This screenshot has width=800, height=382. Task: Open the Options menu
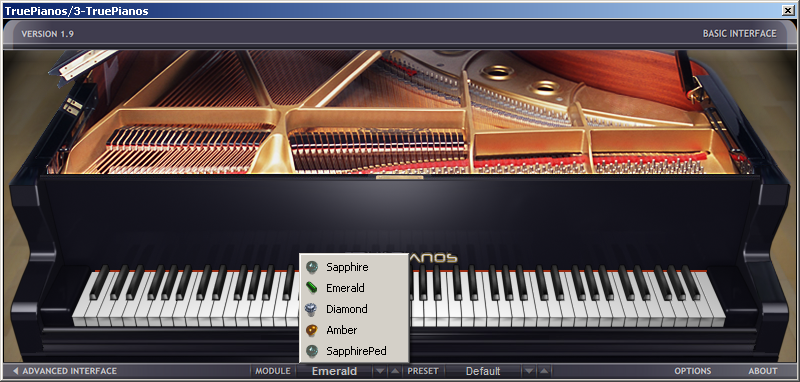[x=692, y=371]
